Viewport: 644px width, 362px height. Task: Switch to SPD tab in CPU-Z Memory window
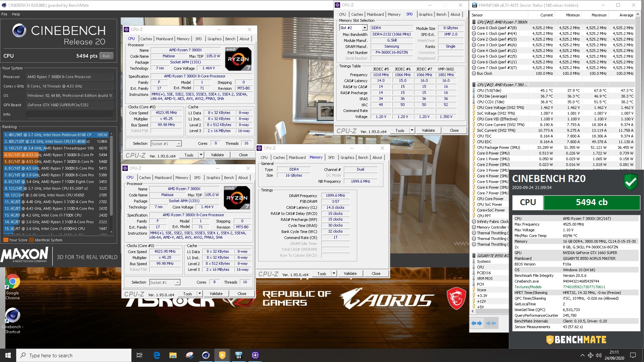coord(331,158)
